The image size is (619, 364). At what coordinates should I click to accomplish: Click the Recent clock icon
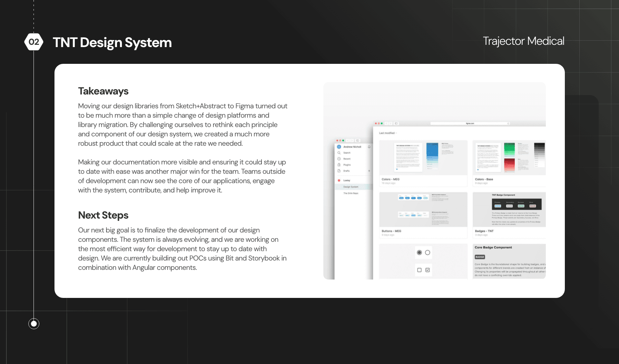click(x=339, y=159)
